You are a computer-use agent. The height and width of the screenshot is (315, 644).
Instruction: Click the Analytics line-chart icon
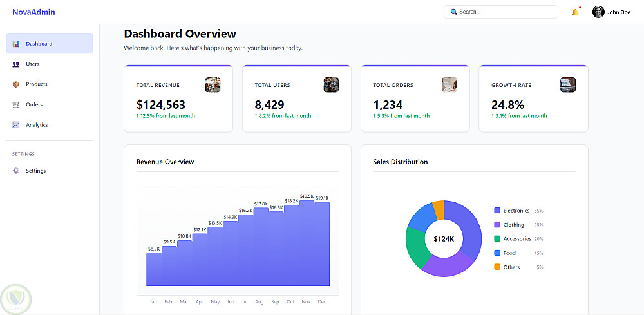pyautogui.click(x=16, y=125)
